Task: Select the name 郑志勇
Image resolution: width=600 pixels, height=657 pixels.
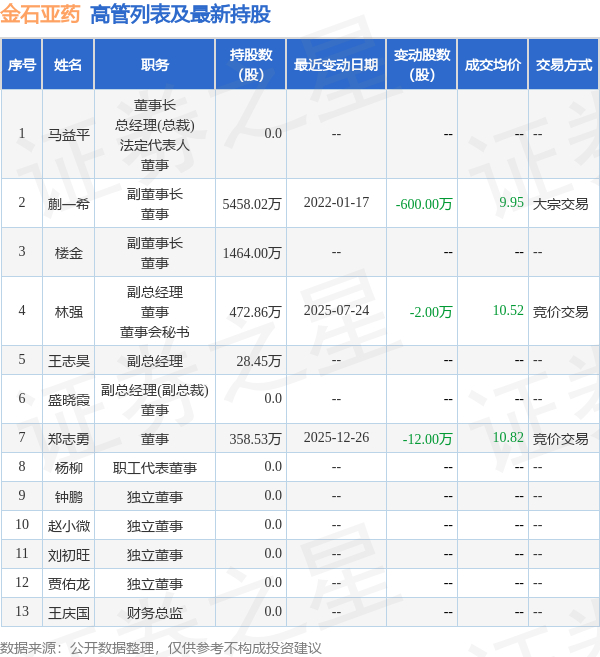Action: point(69,439)
